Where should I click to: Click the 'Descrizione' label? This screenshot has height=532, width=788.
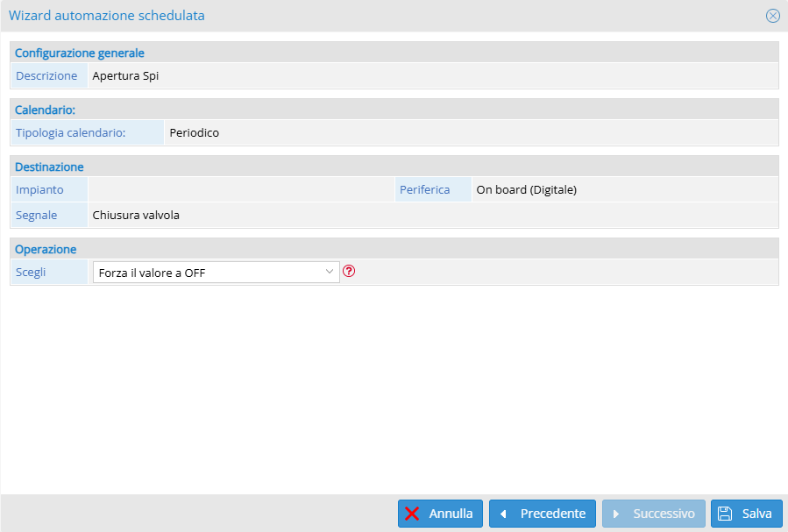(46, 76)
